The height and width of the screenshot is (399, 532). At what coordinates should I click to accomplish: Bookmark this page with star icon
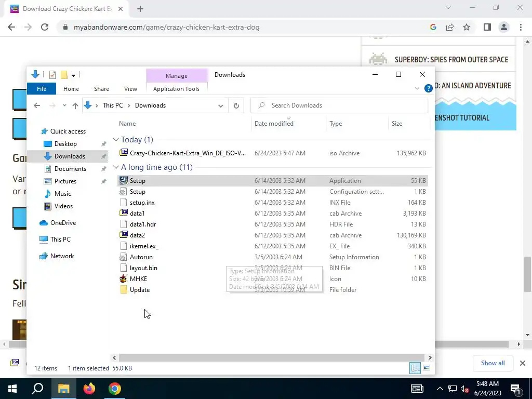coord(467,27)
